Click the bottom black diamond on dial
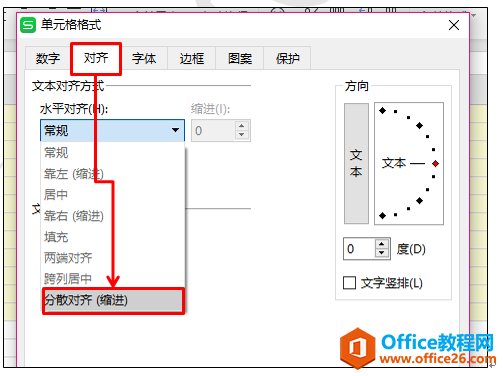Screen dimensions: 503x376 pyautogui.click(x=383, y=216)
